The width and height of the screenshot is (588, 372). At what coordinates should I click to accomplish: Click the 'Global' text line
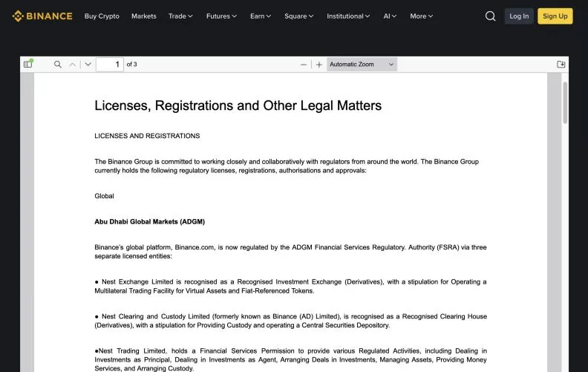(x=104, y=196)
